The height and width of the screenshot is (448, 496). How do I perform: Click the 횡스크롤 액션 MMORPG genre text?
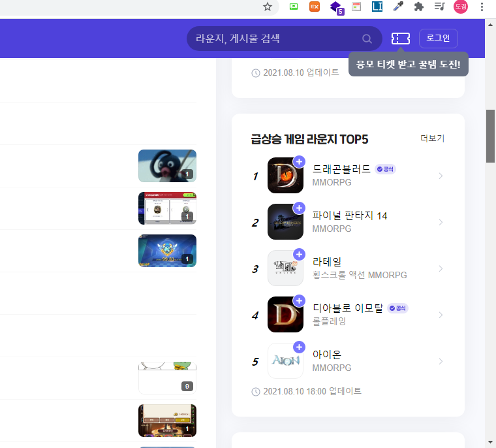click(360, 275)
